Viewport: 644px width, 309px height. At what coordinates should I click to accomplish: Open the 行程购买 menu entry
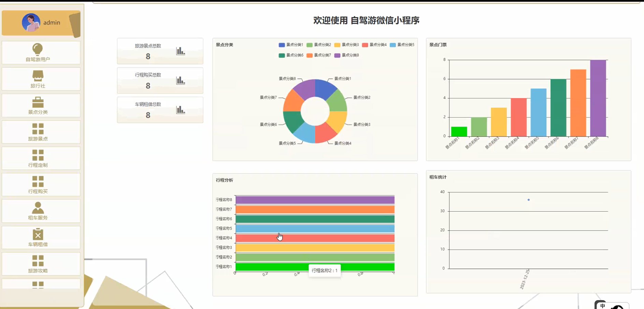click(x=39, y=185)
